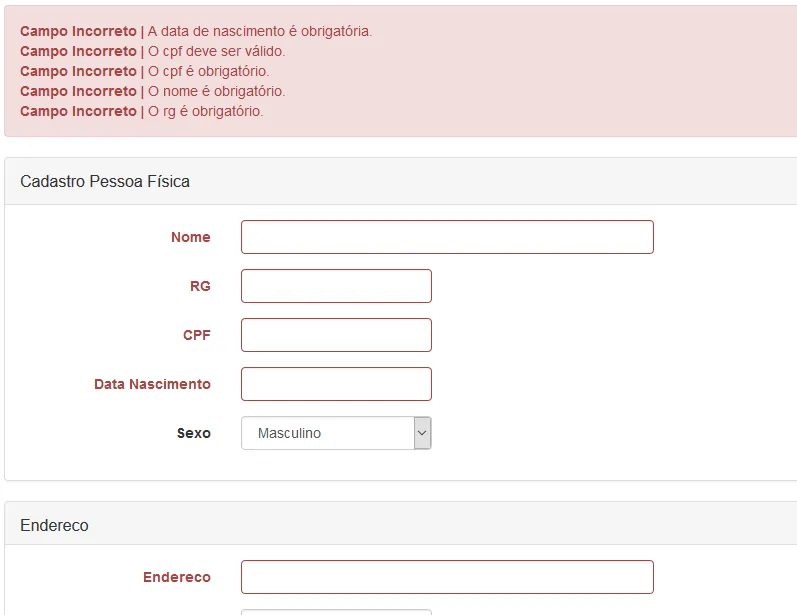
Task: Click the red Endereco field label
Action: 177,577
